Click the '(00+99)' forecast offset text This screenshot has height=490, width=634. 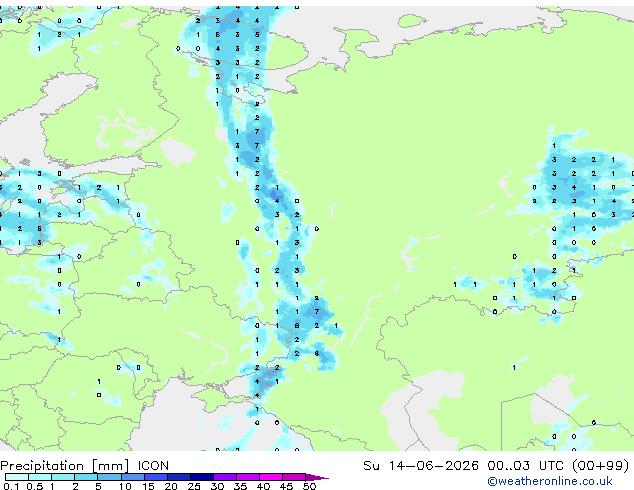point(600,466)
